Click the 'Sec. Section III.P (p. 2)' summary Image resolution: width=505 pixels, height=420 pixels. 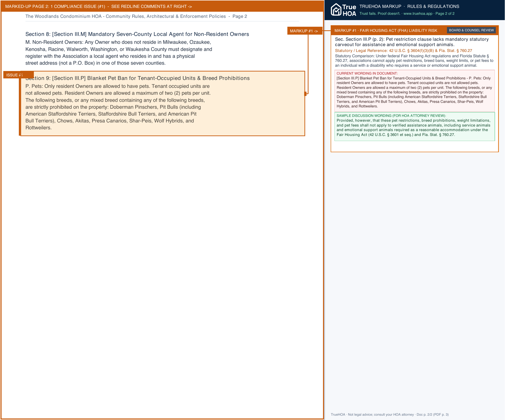(x=412, y=42)
